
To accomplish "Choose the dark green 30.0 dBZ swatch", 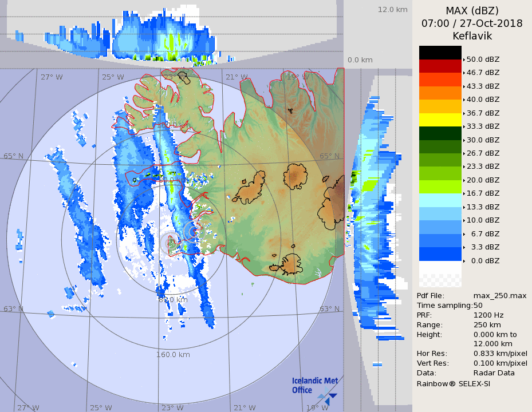I will [440, 133].
